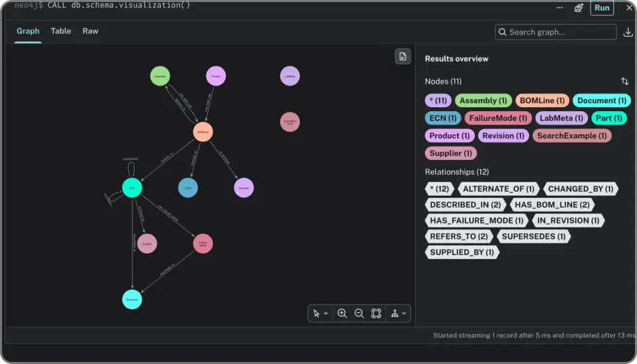Screen dimensions: 637x364
Task: Click the orange BOMLine graph node
Action: (x=203, y=132)
